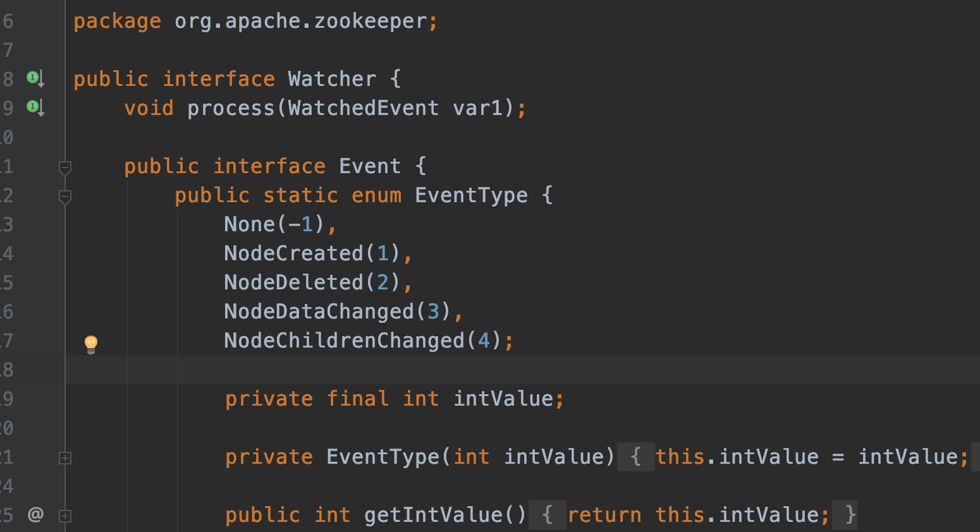
Task: Click 'org.apache.zookeeper' package name
Action: (x=301, y=21)
